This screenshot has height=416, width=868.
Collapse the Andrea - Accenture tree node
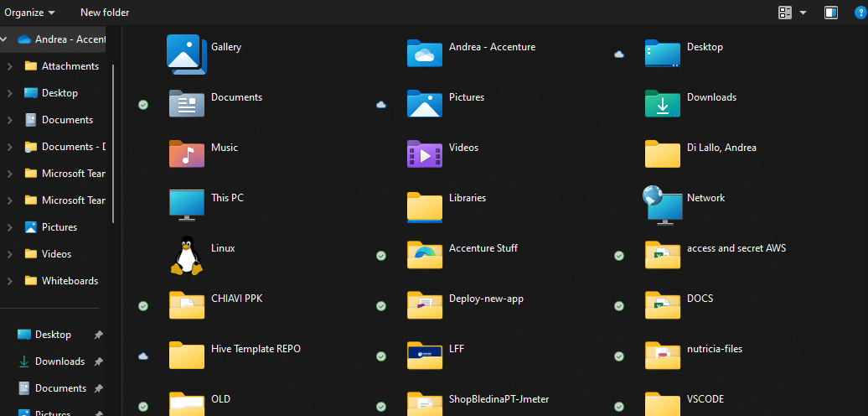[x=4, y=39]
